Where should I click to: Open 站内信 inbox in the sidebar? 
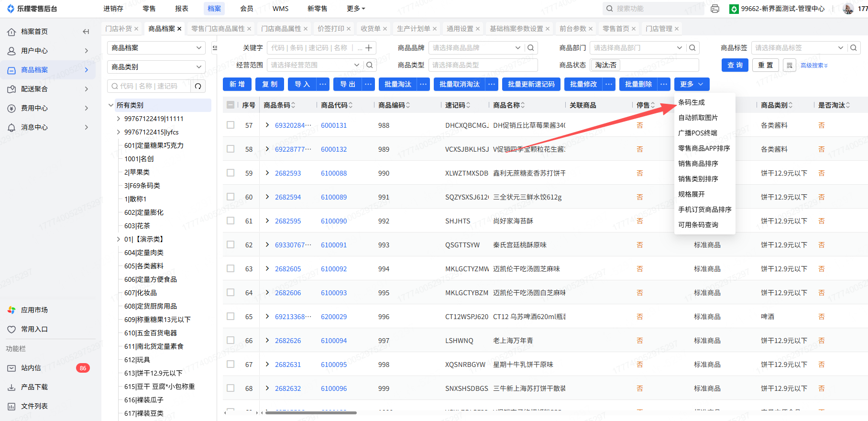point(31,368)
